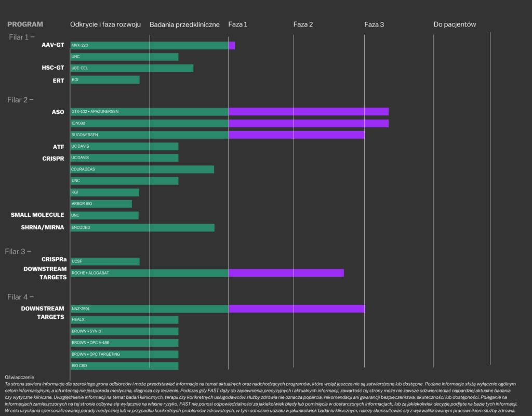The height and width of the screenshot is (416, 532).
Task: Click the ARBOR BIO bar
Action: tap(101, 204)
